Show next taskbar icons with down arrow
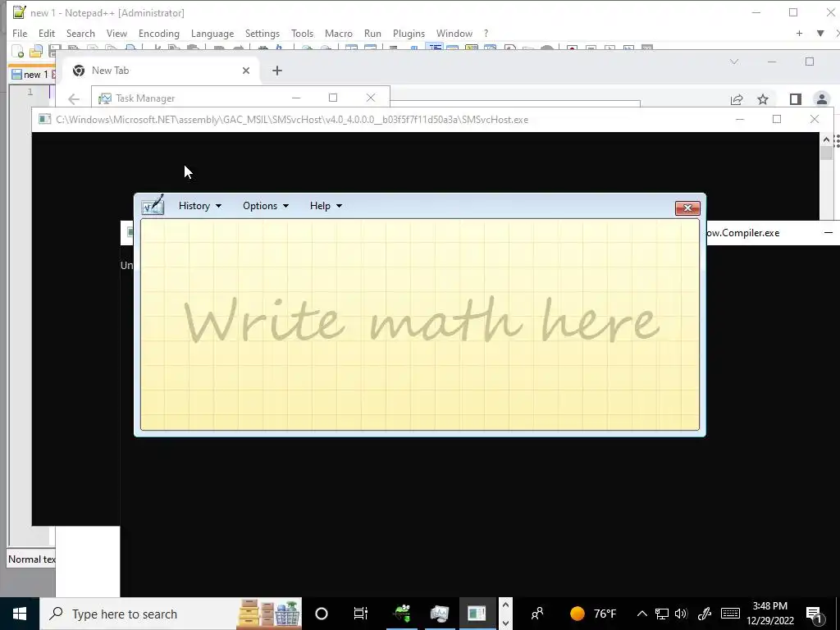 point(505,623)
